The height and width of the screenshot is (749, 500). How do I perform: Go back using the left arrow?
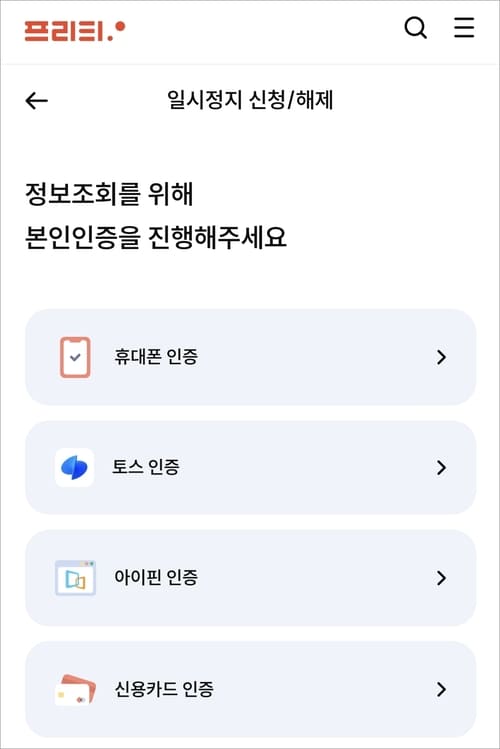(36, 100)
